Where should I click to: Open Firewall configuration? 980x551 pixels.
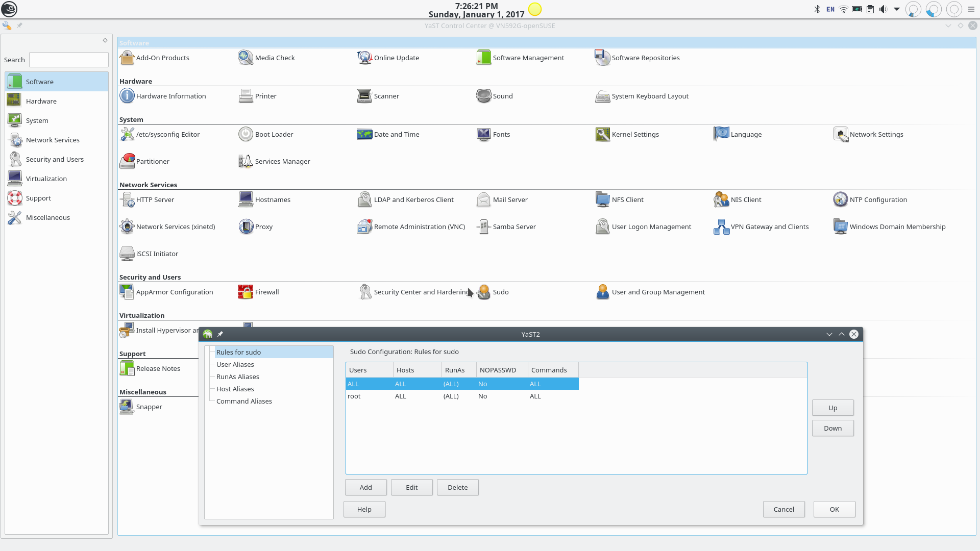(258, 292)
